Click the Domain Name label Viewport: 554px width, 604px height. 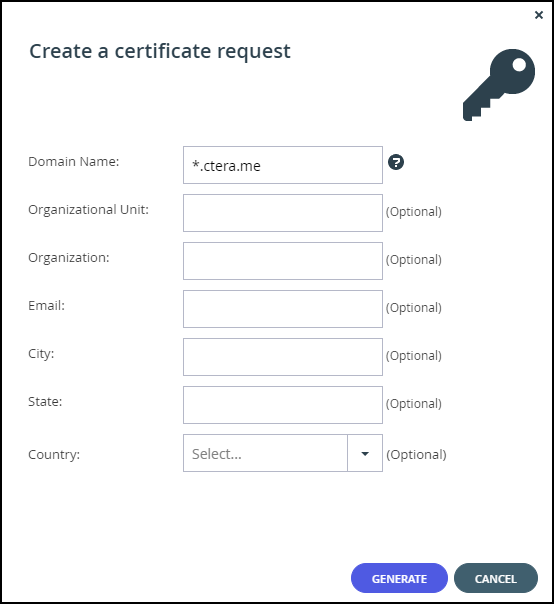coord(74,162)
